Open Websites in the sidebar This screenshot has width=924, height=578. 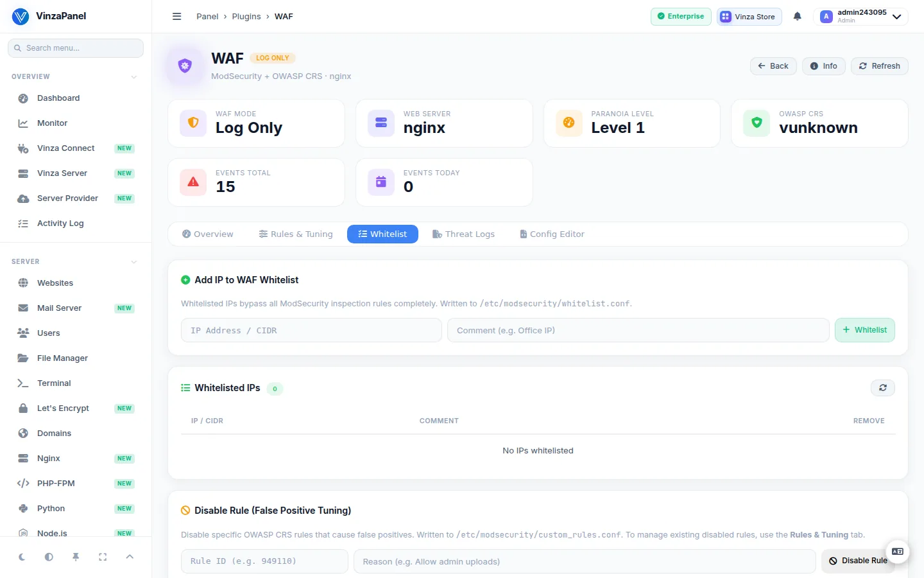click(76, 283)
